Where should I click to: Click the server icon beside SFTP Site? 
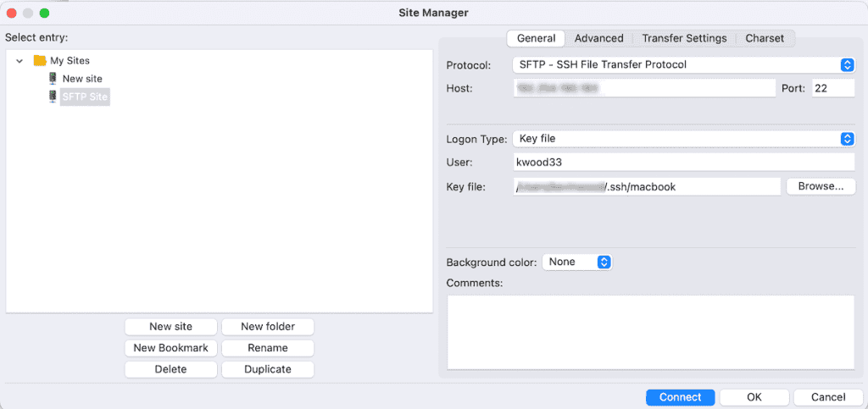tap(53, 97)
